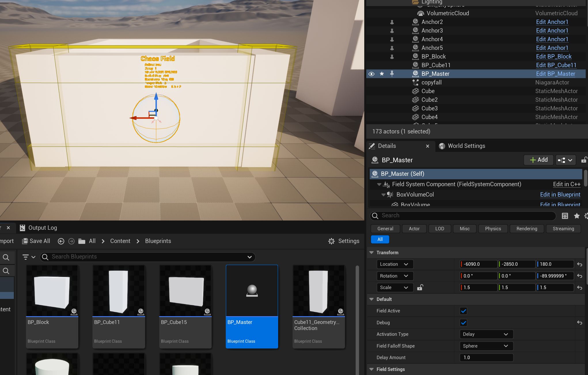Collapse the Transform section
The height and width of the screenshot is (375, 588).
pyautogui.click(x=372, y=252)
